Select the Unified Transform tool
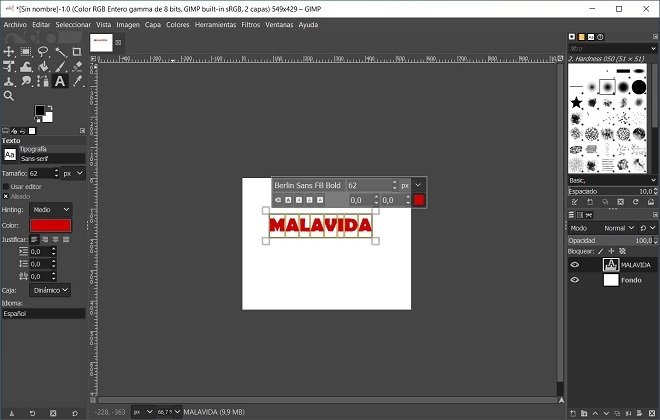 click(8, 66)
